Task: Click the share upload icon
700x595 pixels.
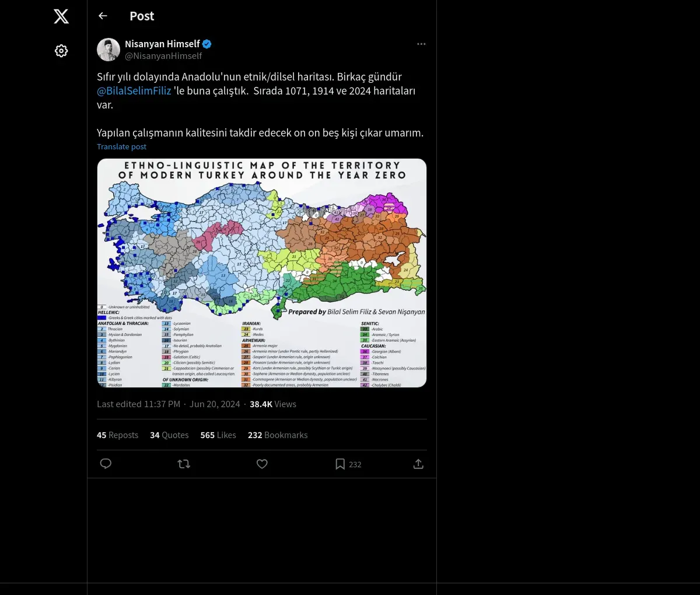Action: point(418,464)
